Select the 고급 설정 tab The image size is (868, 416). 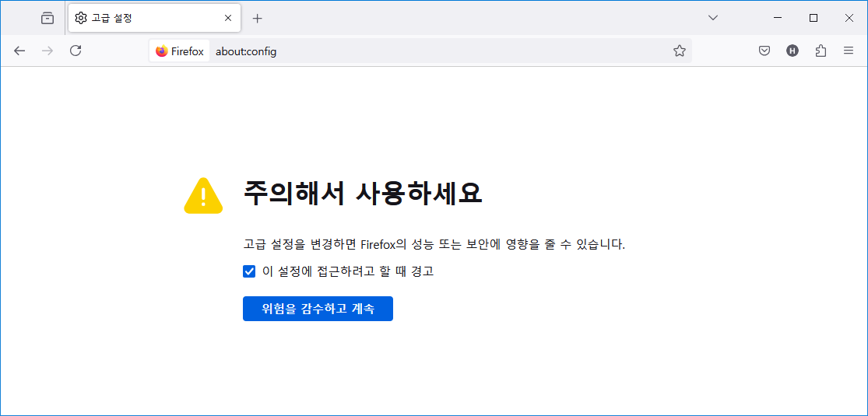click(x=154, y=18)
